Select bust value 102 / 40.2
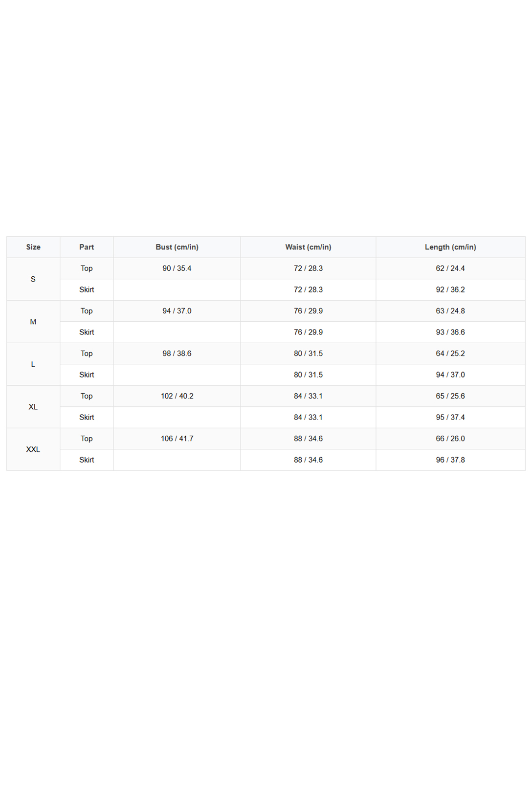This screenshot has width=532, height=798. tap(177, 396)
